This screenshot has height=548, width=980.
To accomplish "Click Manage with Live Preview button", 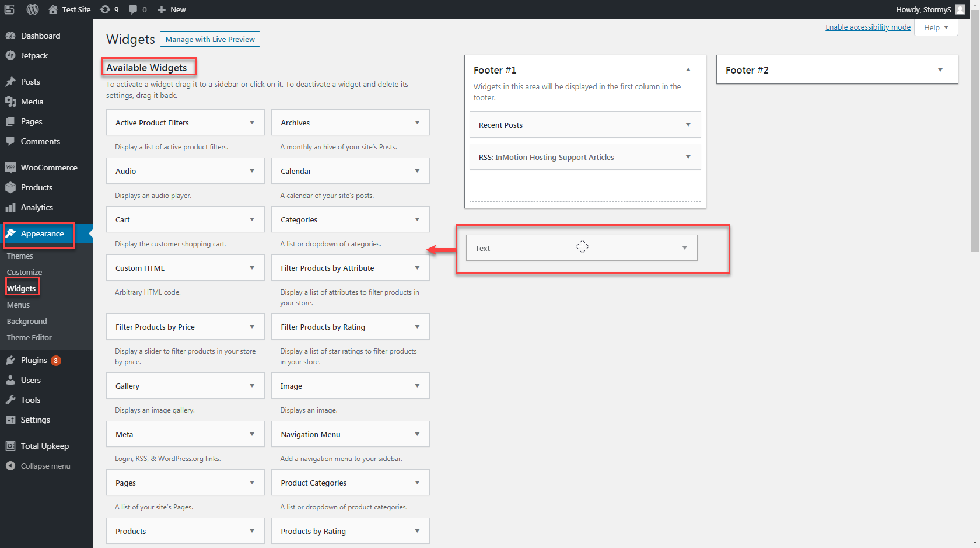I will click(210, 39).
